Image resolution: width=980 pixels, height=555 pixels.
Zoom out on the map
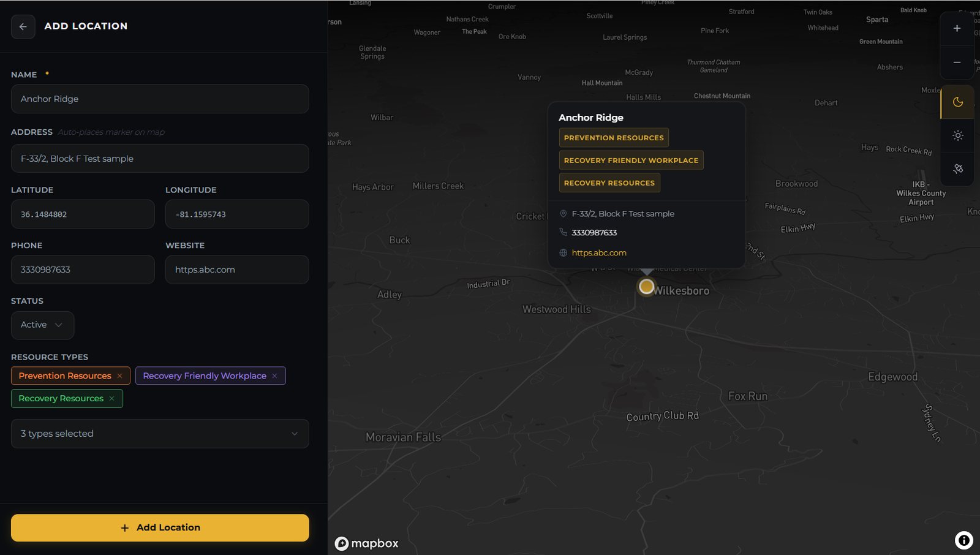(957, 62)
